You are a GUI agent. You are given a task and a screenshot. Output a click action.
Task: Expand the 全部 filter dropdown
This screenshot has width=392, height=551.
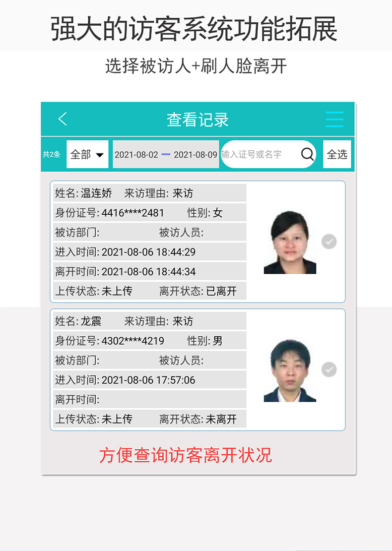pos(87,154)
